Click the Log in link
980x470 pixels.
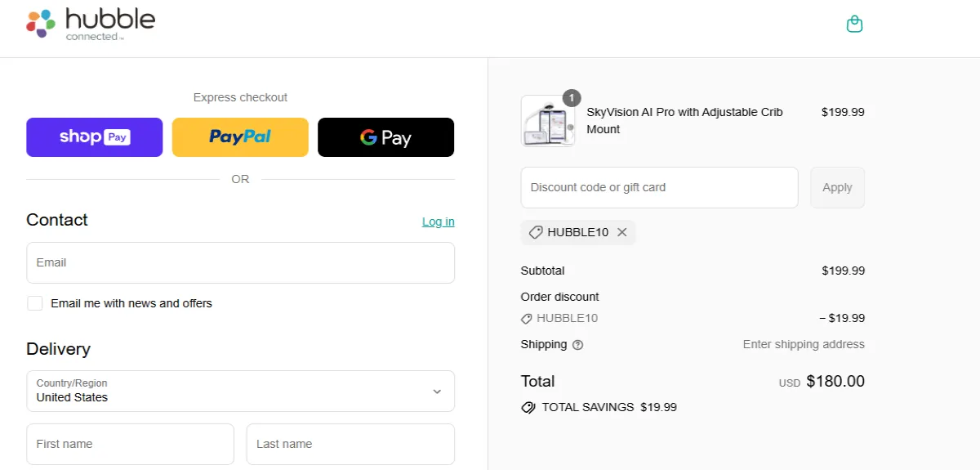pyautogui.click(x=439, y=222)
